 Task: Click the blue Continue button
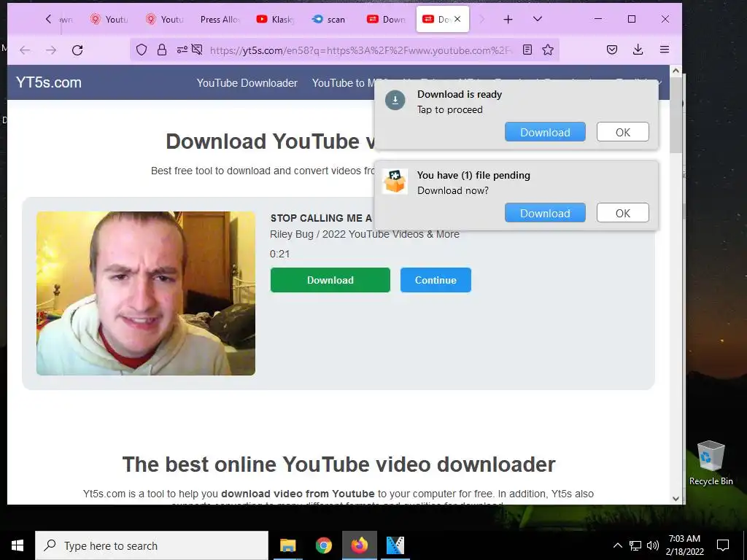coord(436,280)
